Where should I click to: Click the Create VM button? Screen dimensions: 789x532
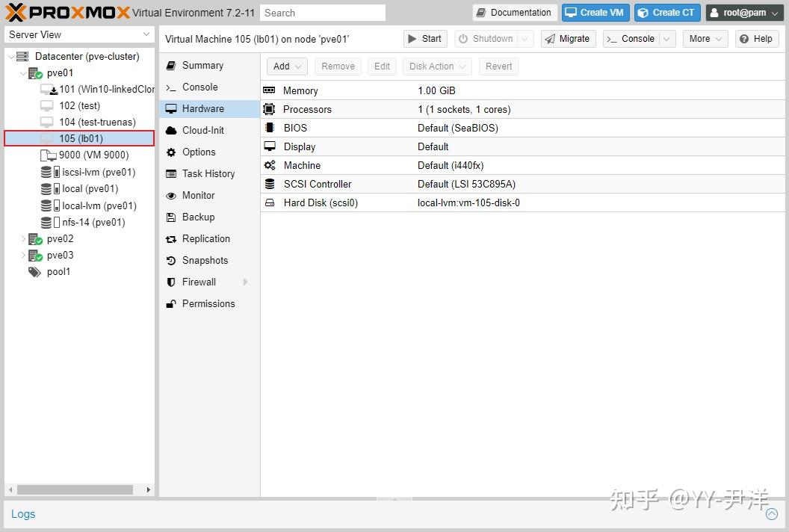click(x=595, y=12)
